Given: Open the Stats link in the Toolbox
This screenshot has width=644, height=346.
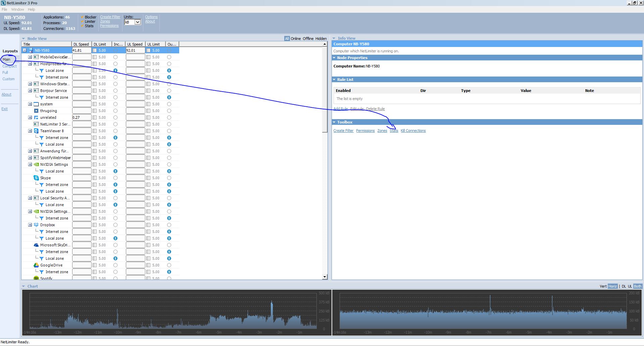Looking at the screenshot, I should [394, 131].
